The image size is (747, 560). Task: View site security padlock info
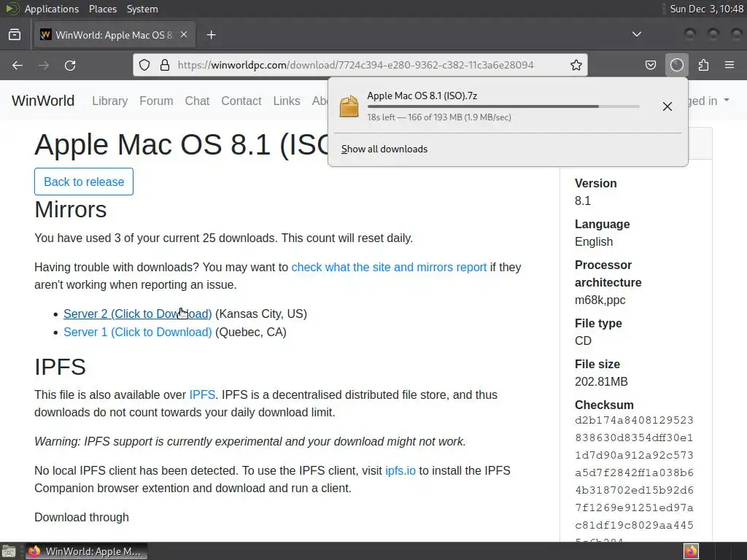point(165,65)
